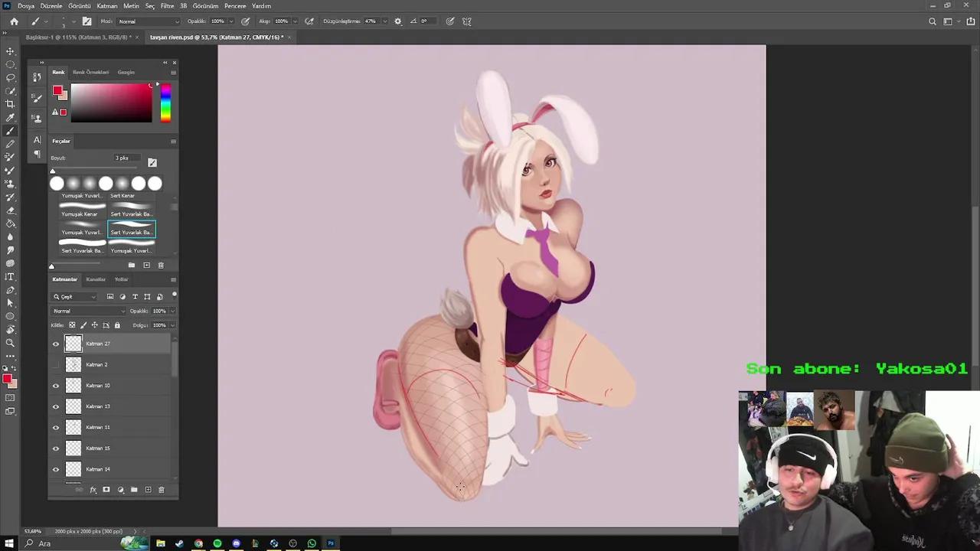Hide the Katman 27 layer
The image size is (980, 551).
(x=55, y=344)
